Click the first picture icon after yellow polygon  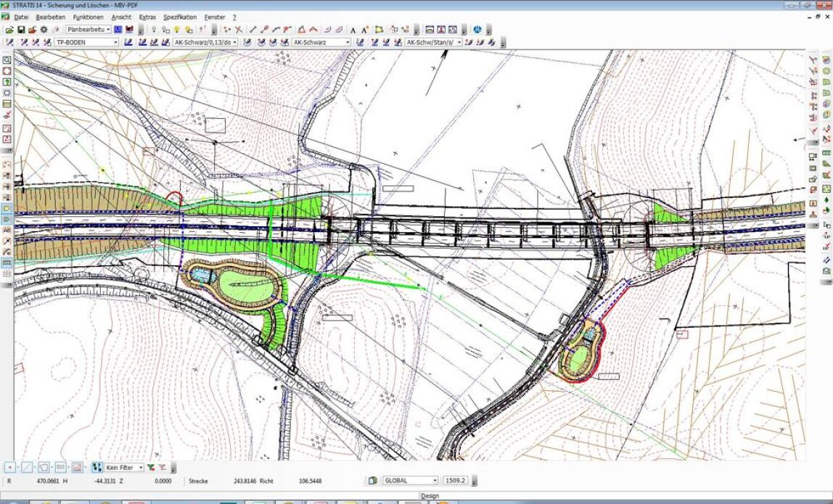click(430, 30)
